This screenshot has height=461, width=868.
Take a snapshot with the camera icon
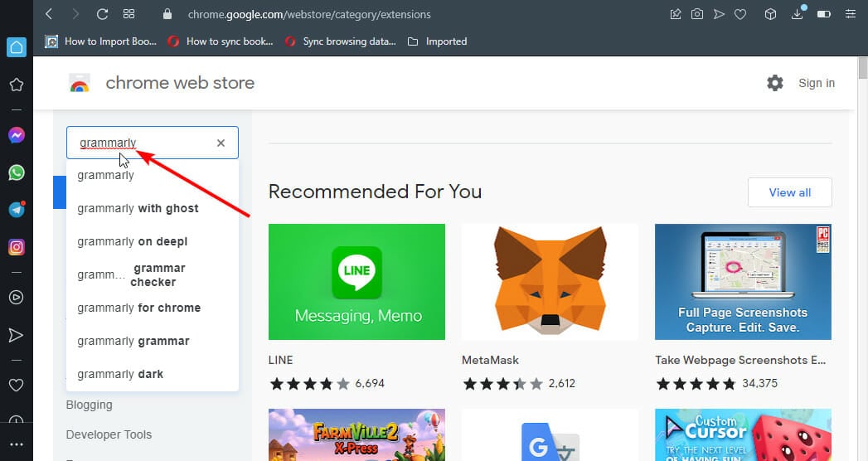tap(697, 14)
